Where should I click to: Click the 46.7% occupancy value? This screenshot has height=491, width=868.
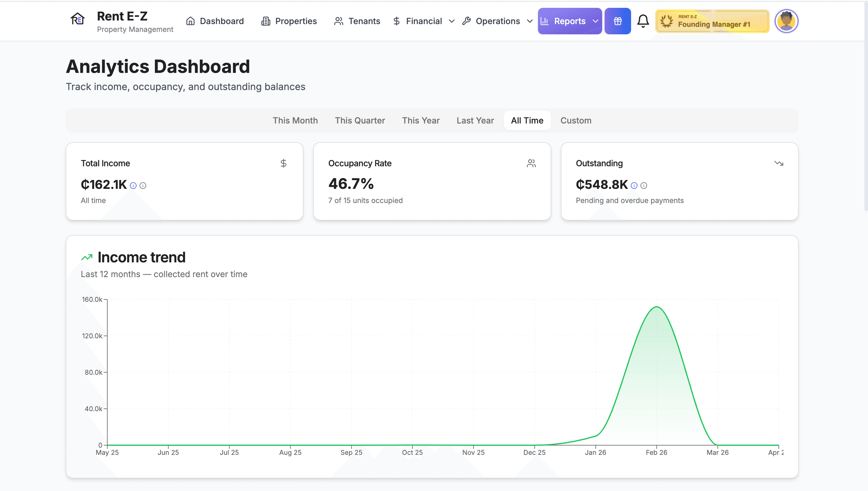click(351, 184)
